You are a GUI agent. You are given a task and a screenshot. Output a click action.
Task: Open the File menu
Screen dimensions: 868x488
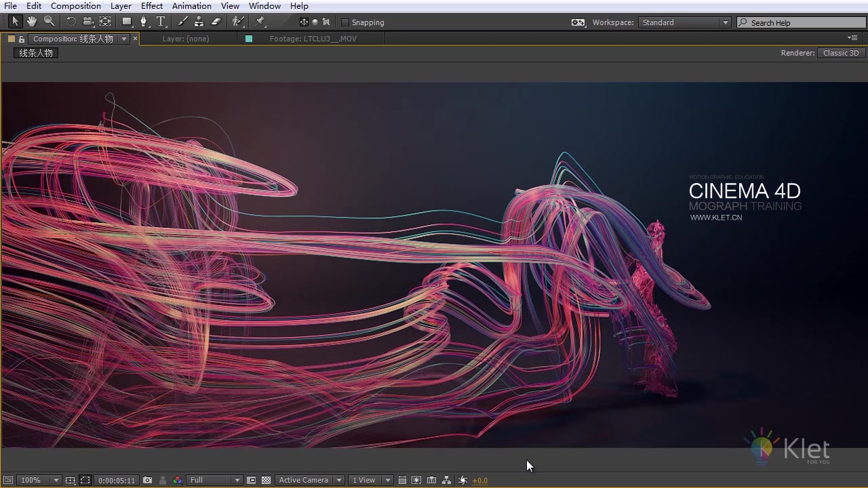pos(10,5)
